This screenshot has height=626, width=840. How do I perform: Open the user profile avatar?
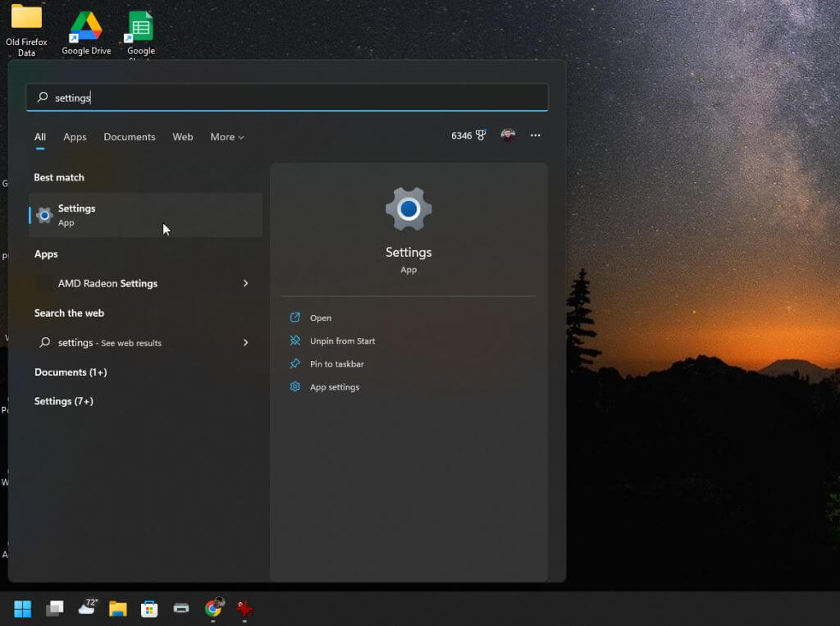click(x=508, y=135)
